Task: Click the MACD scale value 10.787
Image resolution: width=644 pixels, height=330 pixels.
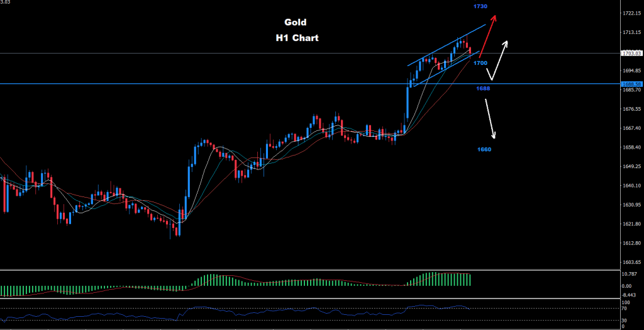Action: tap(630, 274)
